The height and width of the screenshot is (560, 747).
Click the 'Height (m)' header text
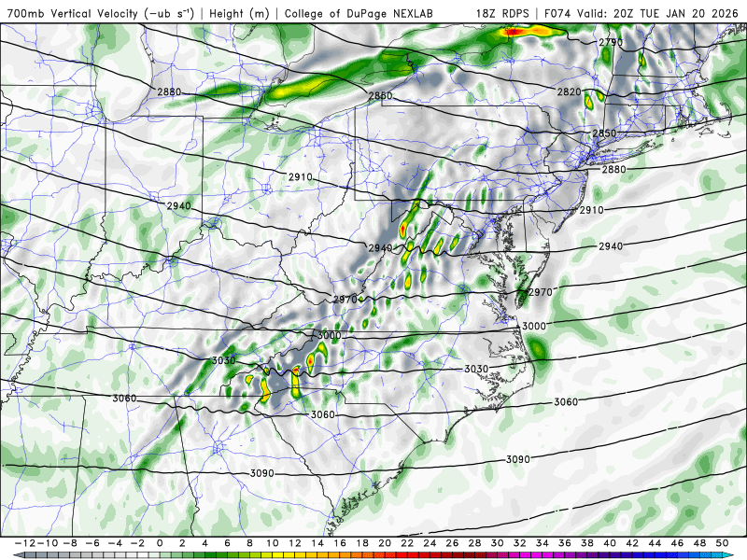pyautogui.click(x=239, y=14)
